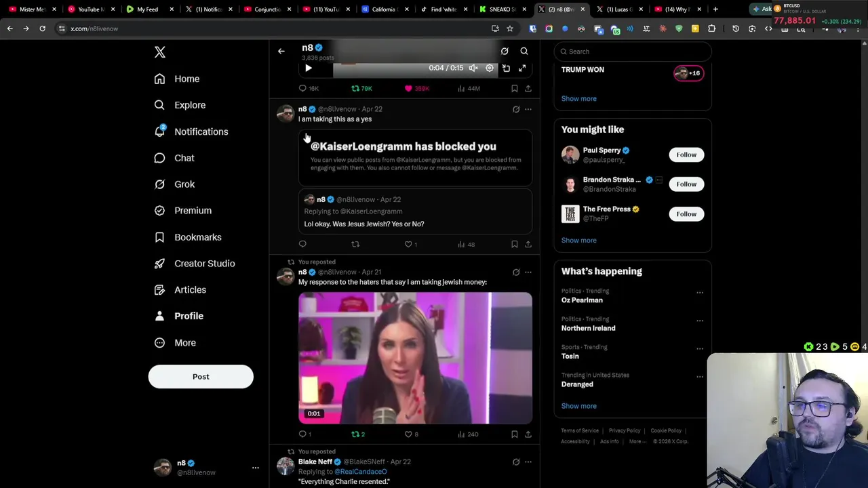868x488 pixels.
Task: Click the Grok icon in profile header
Action: coord(505,51)
